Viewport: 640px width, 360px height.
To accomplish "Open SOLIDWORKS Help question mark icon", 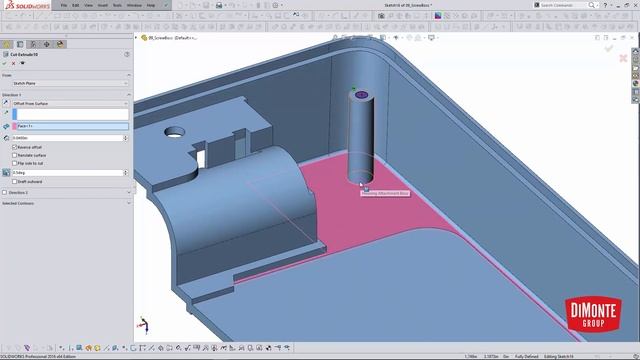I will (605, 5).
